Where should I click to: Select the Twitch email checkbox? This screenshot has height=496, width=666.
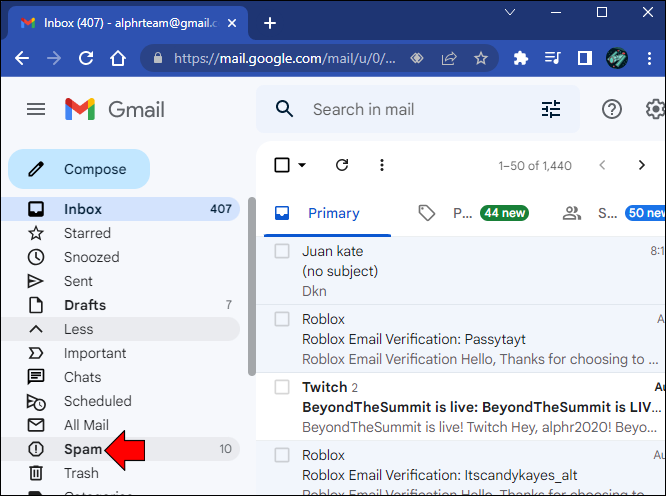click(282, 387)
